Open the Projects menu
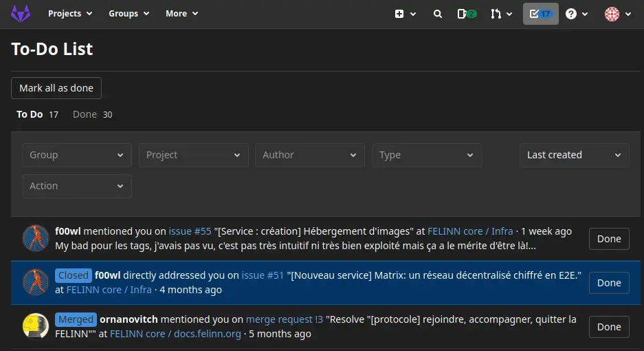This screenshot has height=351, width=644. pyautogui.click(x=70, y=14)
